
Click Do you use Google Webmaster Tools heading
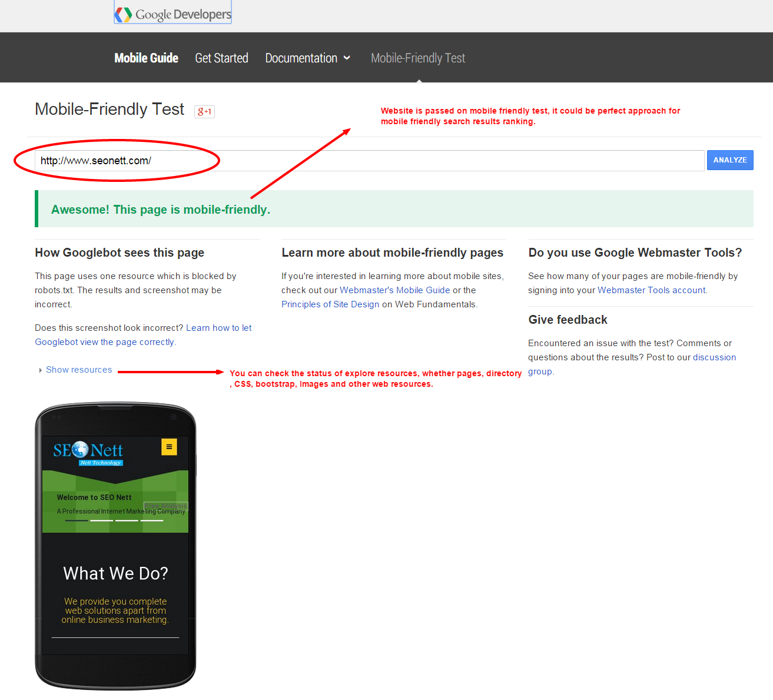pyautogui.click(x=635, y=253)
